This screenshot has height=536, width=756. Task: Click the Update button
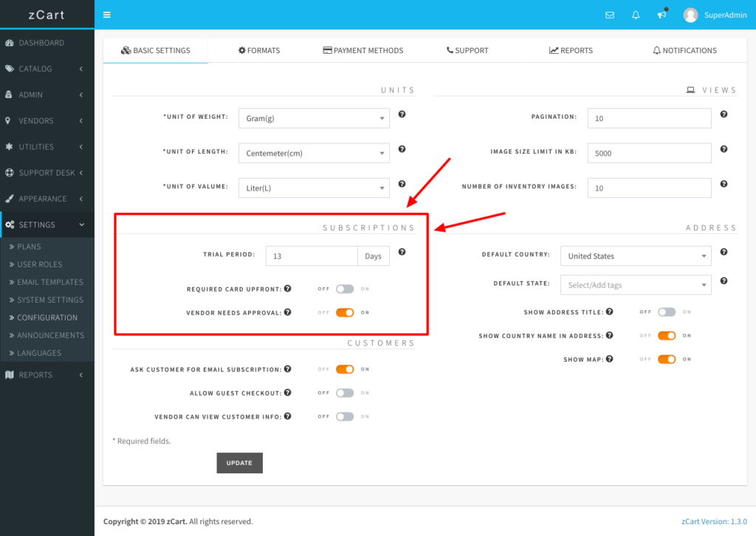[239, 463]
